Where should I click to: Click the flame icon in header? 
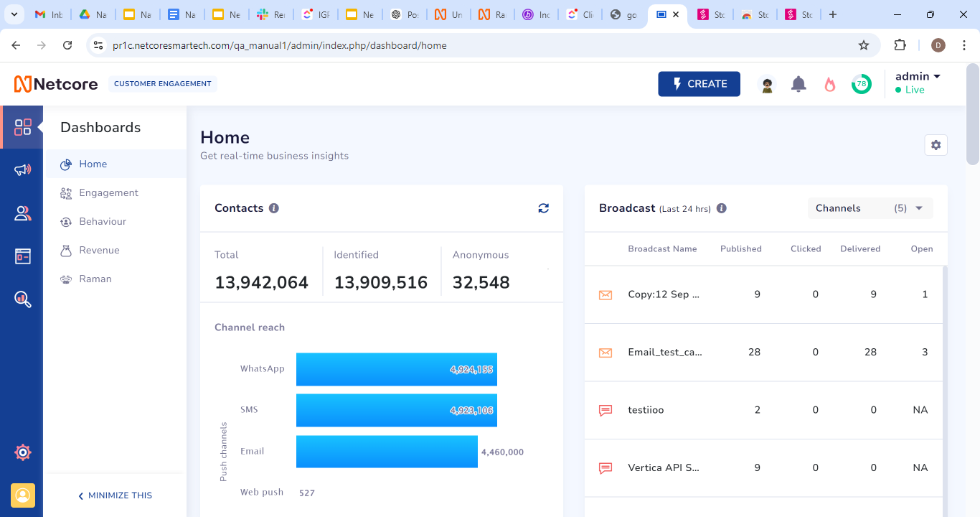tap(830, 84)
